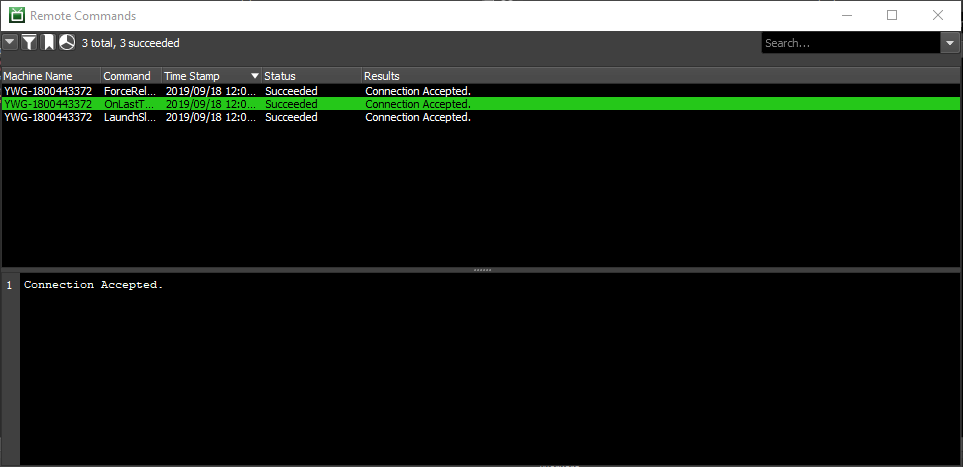Minimize the Remote Commands window
The image size is (963, 467).
[x=847, y=15]
